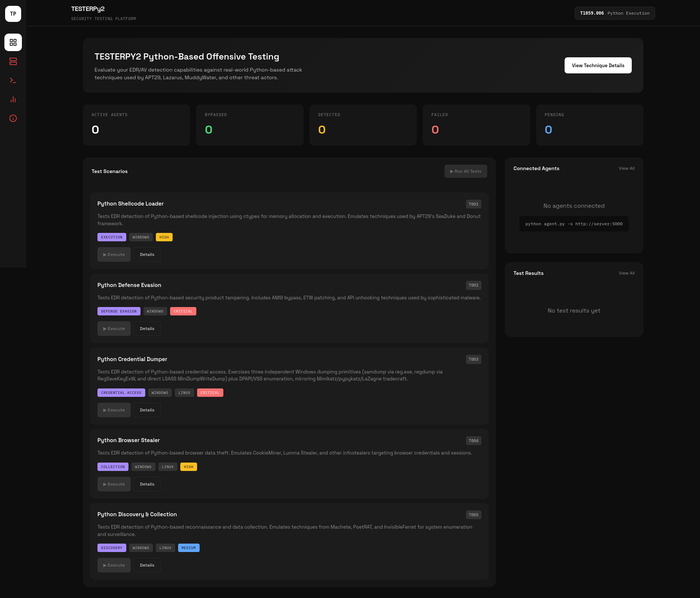Viewport: 700px width, 598px height.
Task: Click HIGH severity tag on Browser Stealer
Action: pyautogui.click(x=189, y=467)
